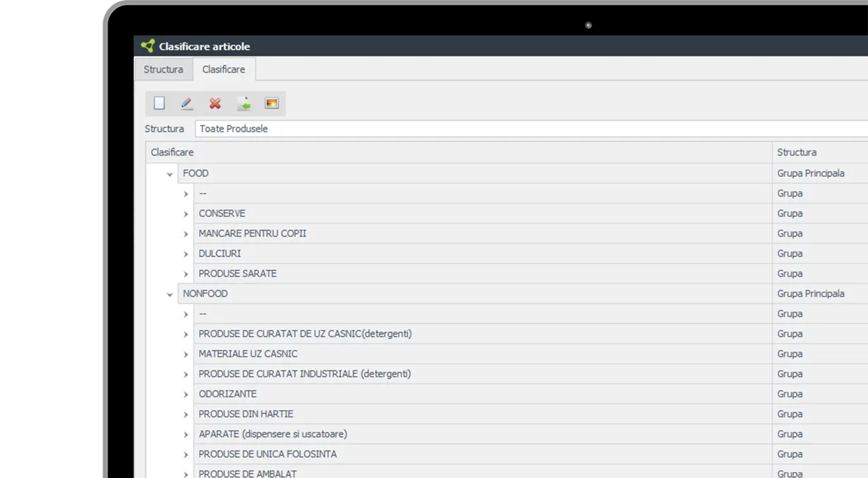Expand the PRODUSE DE UNICA FOLOSINTA row

186,455
